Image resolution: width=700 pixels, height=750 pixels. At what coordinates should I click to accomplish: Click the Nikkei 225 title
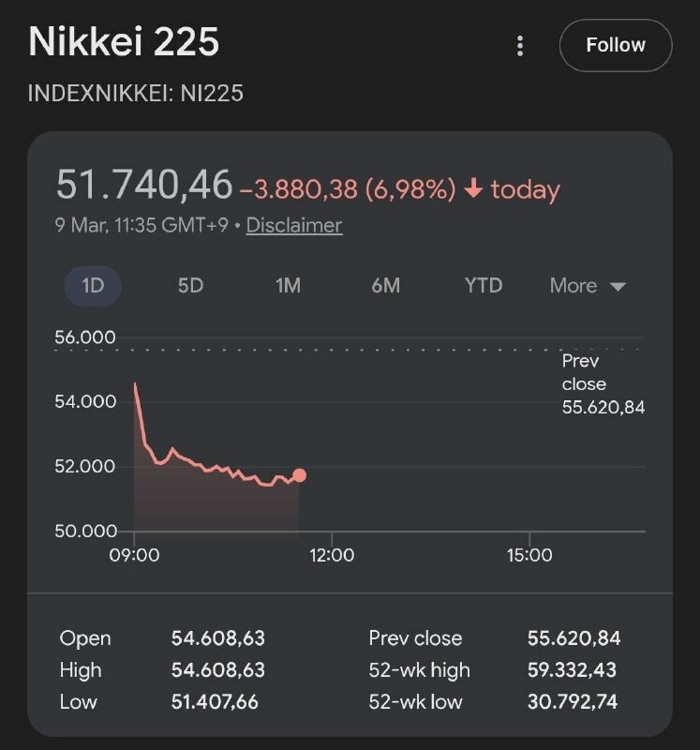click(x=124, y=43)
